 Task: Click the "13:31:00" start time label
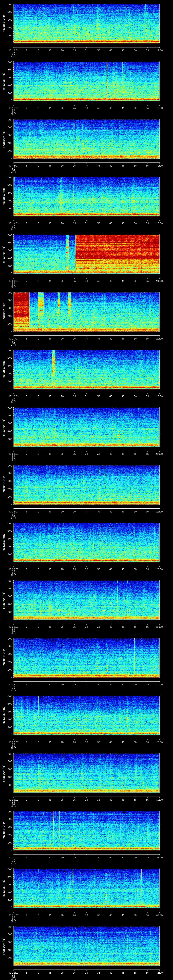(13, 915)
